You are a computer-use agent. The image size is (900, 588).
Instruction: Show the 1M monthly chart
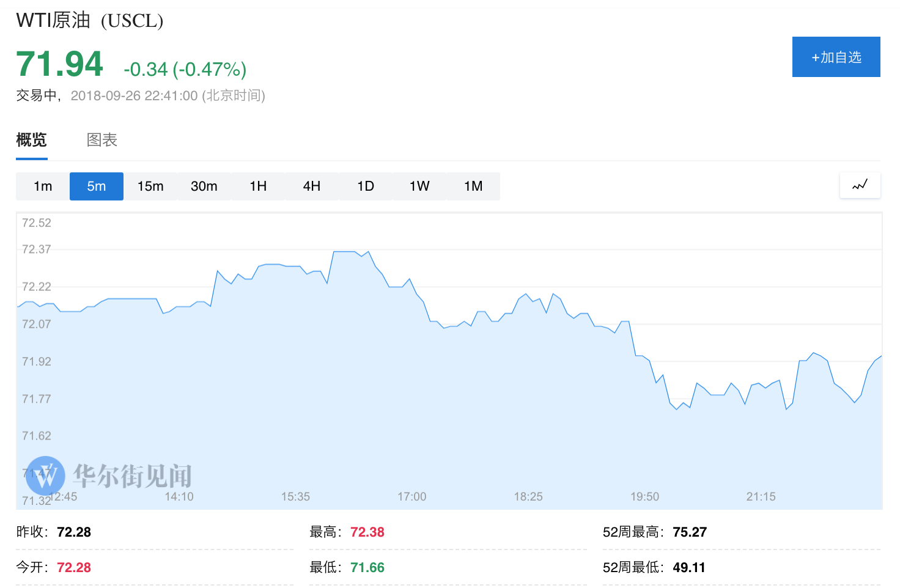[473, 186]
